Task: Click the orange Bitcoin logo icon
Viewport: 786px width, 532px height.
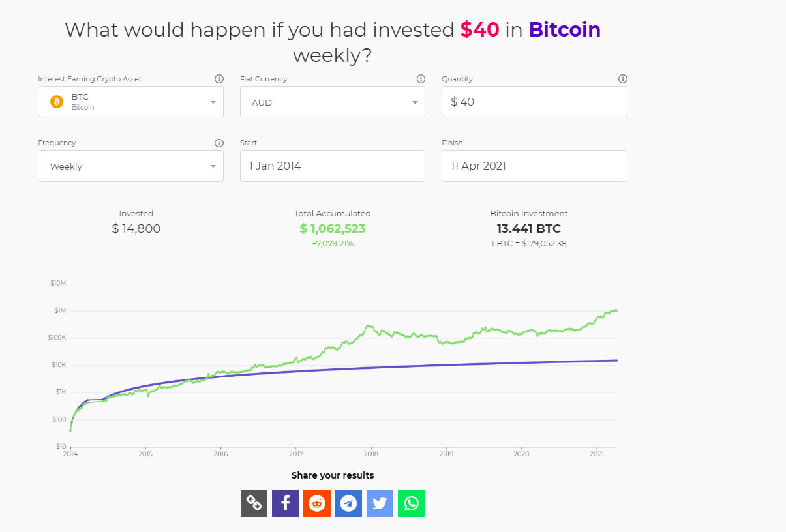Action: 57,102
